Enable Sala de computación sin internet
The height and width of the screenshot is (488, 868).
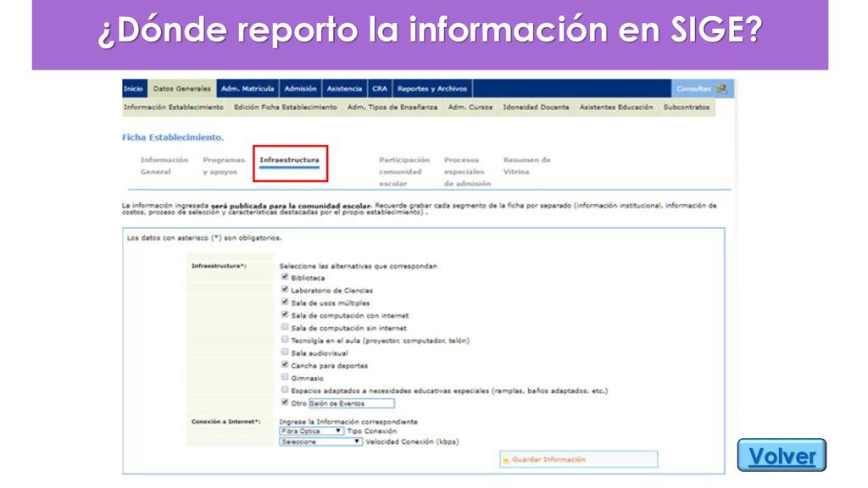(285, 327)
